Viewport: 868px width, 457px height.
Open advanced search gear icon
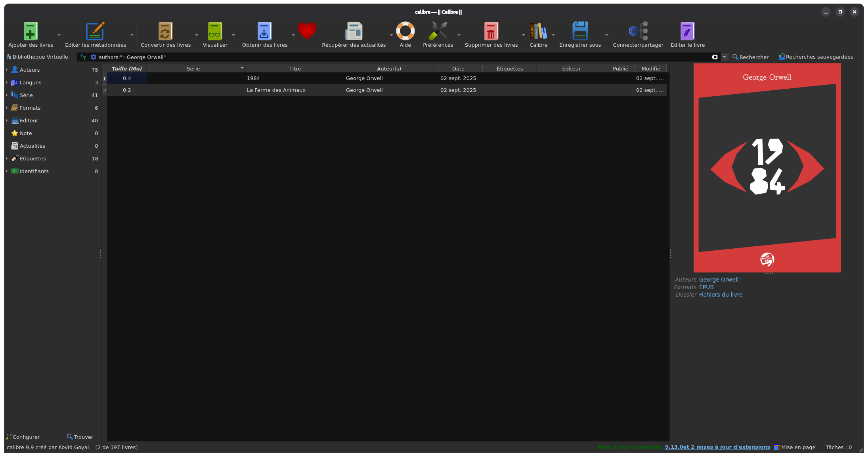click(x=94, y=57)
